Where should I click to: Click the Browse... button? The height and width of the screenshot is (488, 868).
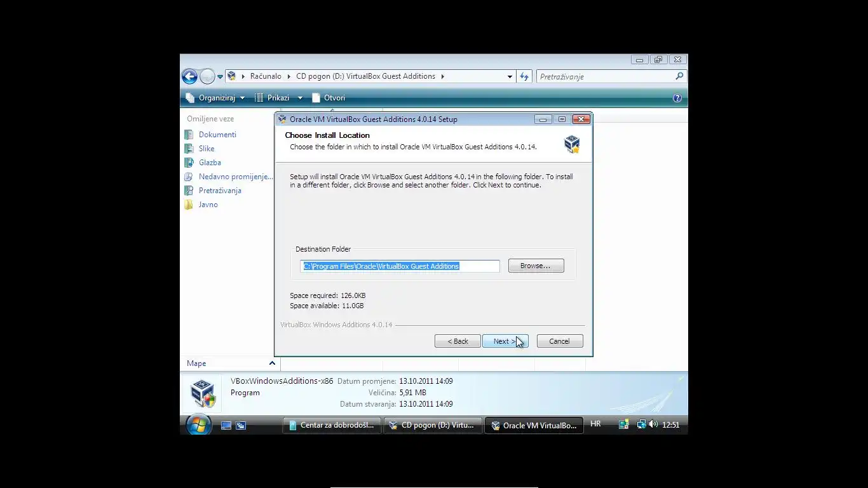click(536, 266)
